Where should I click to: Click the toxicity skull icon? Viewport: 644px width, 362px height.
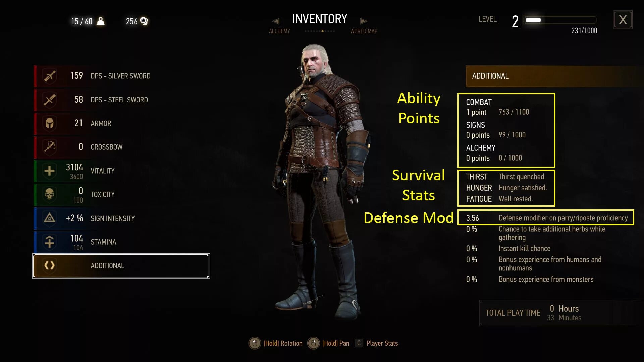[50, 194]
